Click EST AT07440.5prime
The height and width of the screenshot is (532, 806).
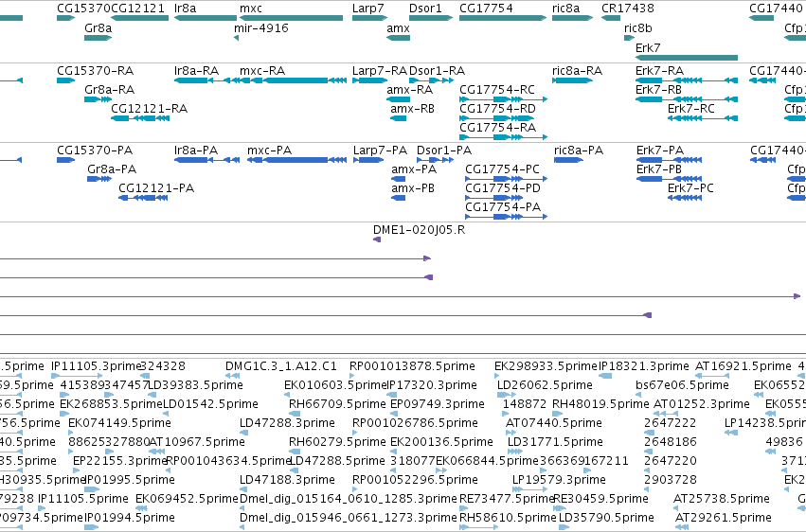pos(554,423)
